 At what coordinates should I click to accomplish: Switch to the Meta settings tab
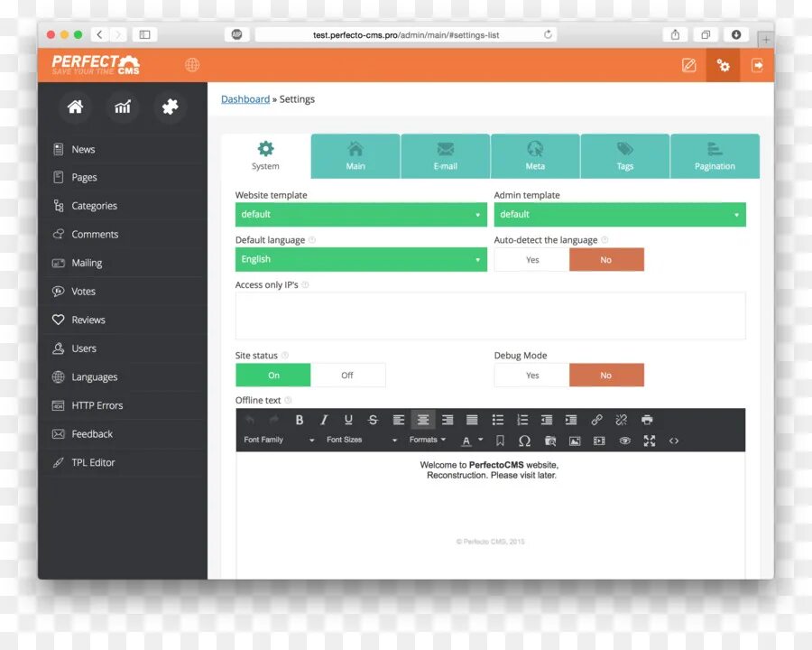(x=535, y=156)
